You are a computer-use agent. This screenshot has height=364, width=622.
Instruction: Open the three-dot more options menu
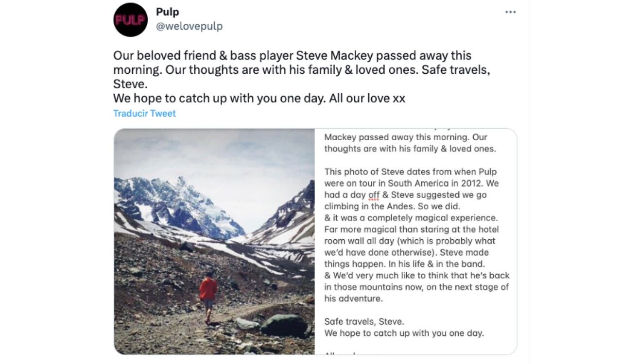click(510, 12)
